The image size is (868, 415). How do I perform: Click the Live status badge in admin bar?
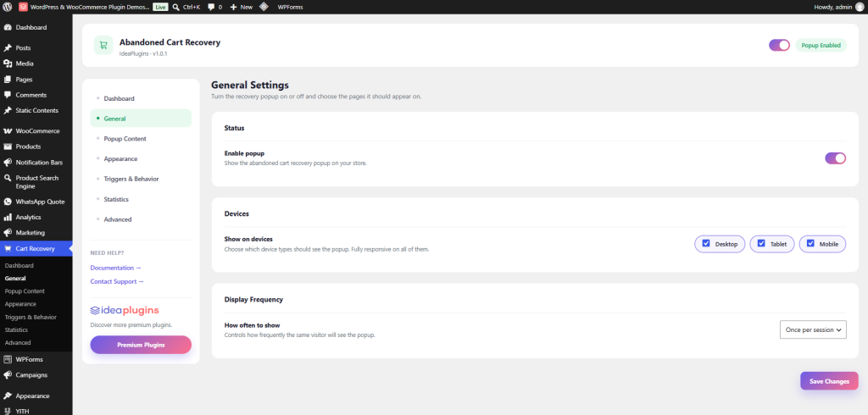click(160, 7)
